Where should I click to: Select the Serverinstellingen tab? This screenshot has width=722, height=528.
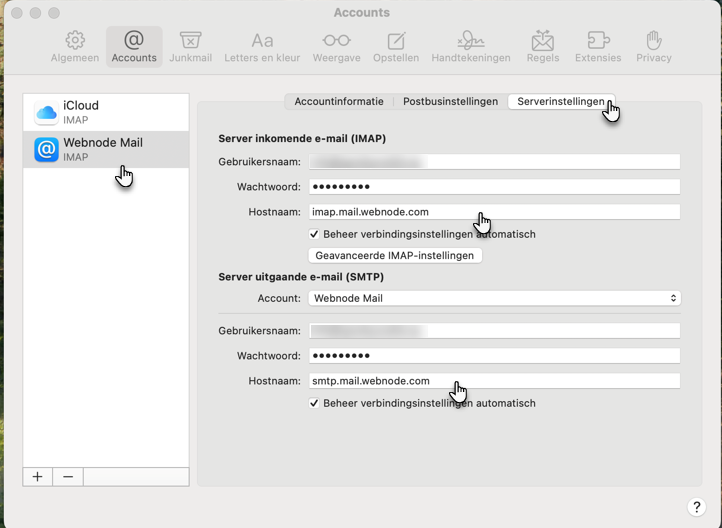click(x=561, y=102)
